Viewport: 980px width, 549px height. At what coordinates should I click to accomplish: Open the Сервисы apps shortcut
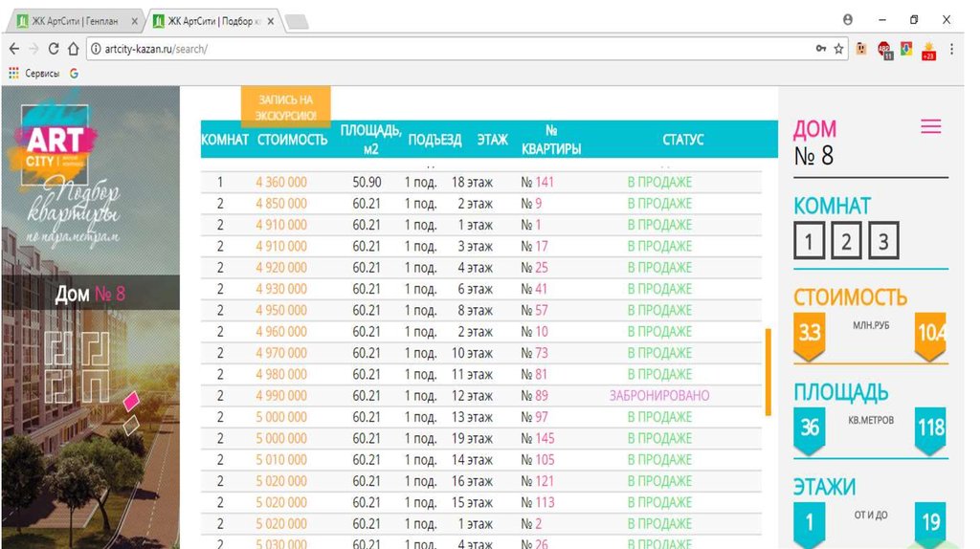pos(34,73)
